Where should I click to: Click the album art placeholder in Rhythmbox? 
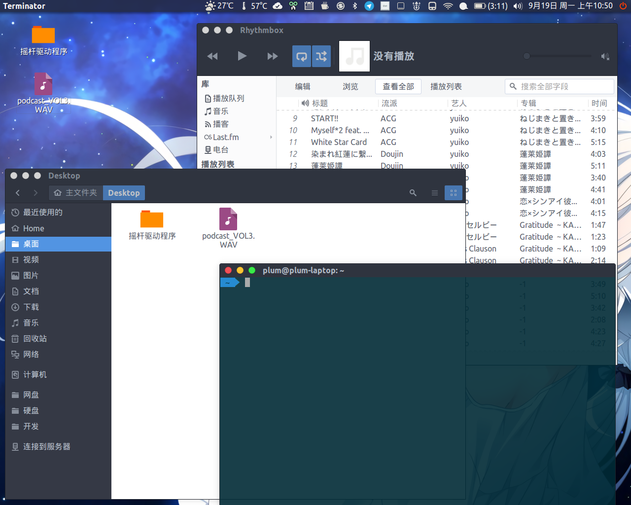pos(354,56)
